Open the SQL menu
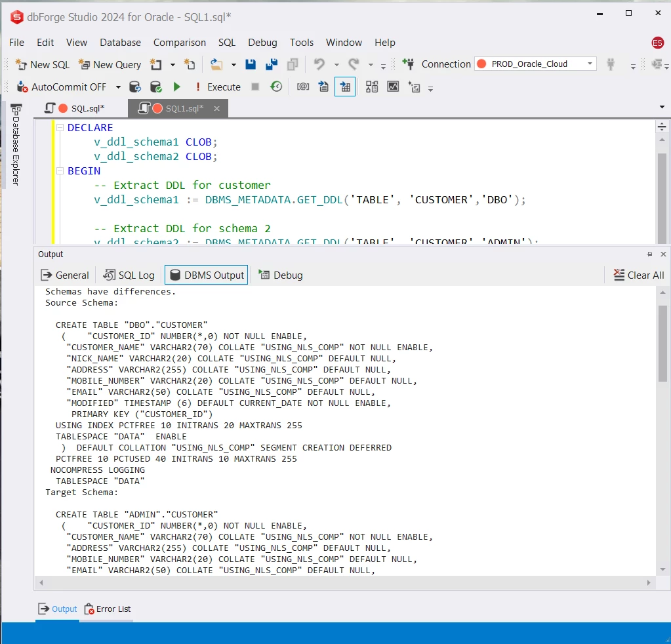Image resolution: width=671 pixels, height=644 pixels. pos(227,43)
